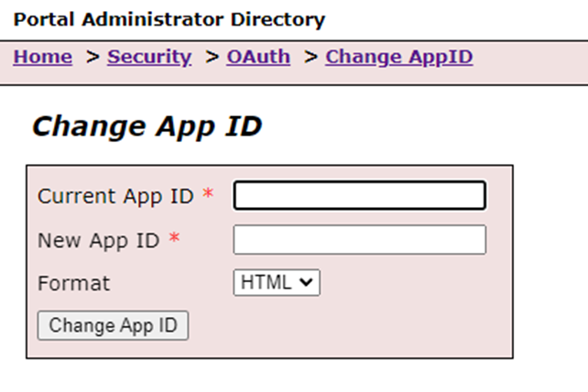The height and width of the screenshot is (392, 588).
Task: Click the New App ID label
Action: tap(99, 240)
